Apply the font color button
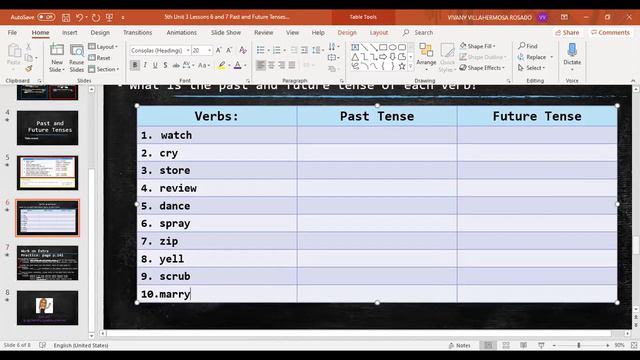 pyautogui.click(x=238, y=65)
